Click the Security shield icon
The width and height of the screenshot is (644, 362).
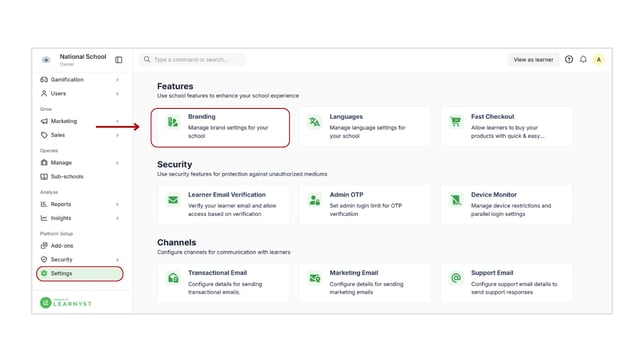coord(44,260)
